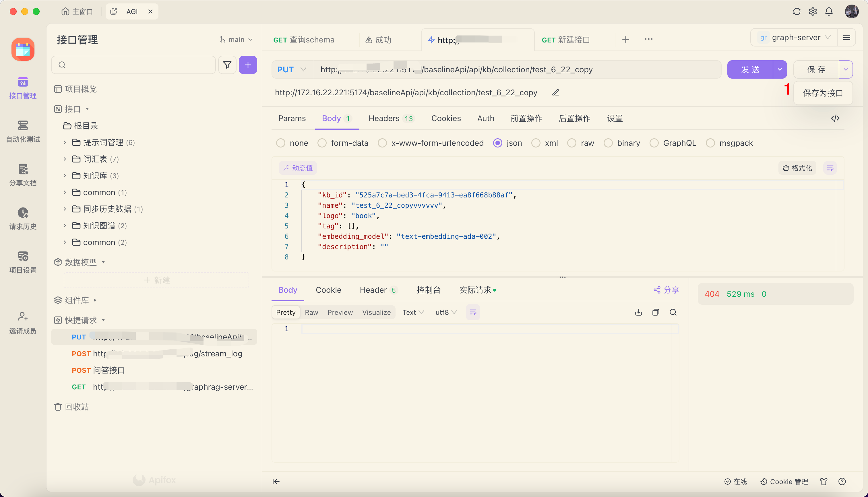
Task: Click the 发送 send button
Action: [750, 70]
